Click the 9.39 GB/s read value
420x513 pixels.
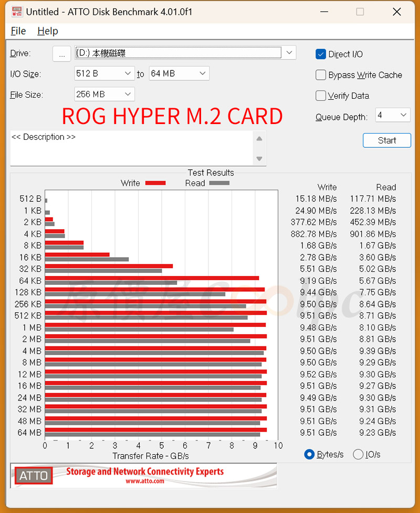[x=377, y=351]
